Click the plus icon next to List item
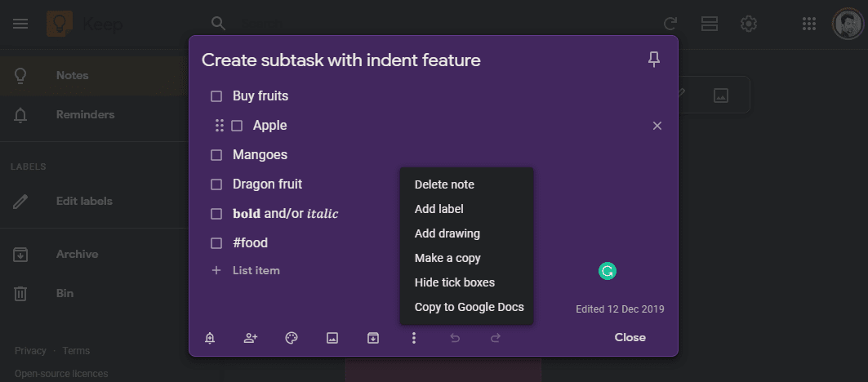The height and width of the screenshot is (382, 868). point(216,270)
